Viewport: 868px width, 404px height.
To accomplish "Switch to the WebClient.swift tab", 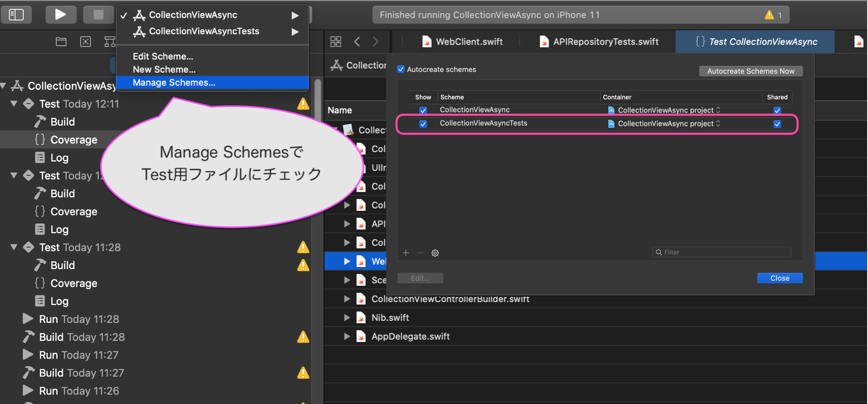I will 462,41.
